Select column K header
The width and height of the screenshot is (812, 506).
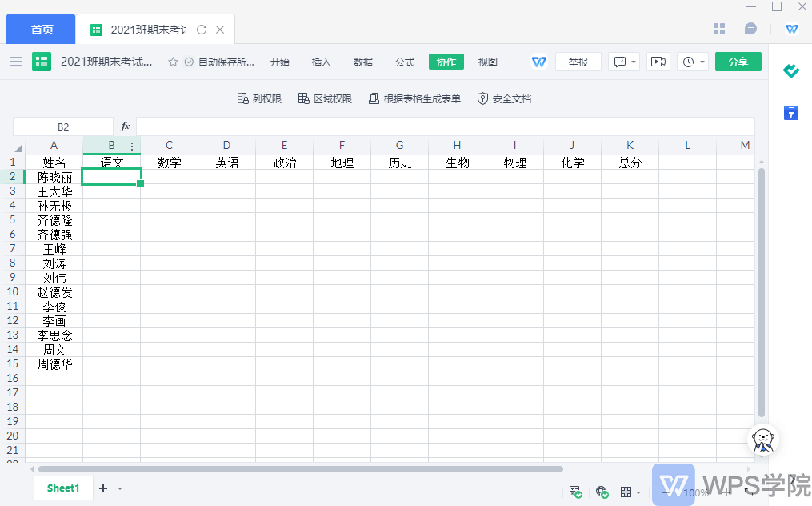[630, 146]
